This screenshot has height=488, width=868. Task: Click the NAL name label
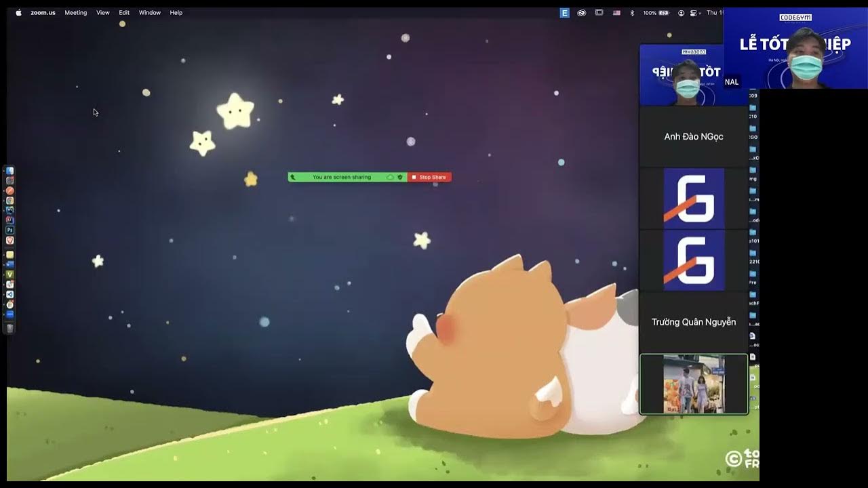pyautogui.click(x=731, y=82)
